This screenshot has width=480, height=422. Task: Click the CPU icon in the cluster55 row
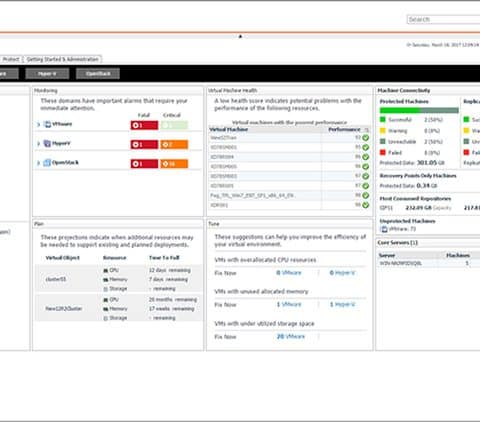pyautogui.click(x=106, y=270)
